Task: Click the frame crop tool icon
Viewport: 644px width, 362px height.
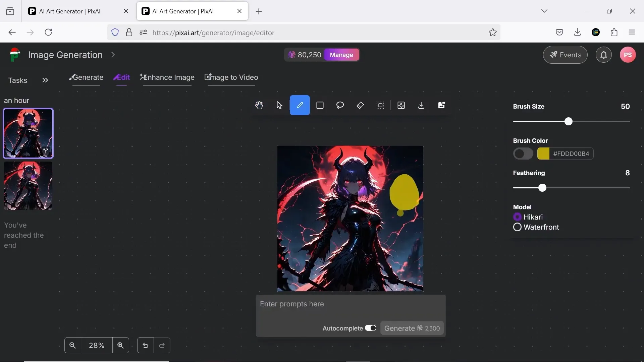Action: pos(380,105)
